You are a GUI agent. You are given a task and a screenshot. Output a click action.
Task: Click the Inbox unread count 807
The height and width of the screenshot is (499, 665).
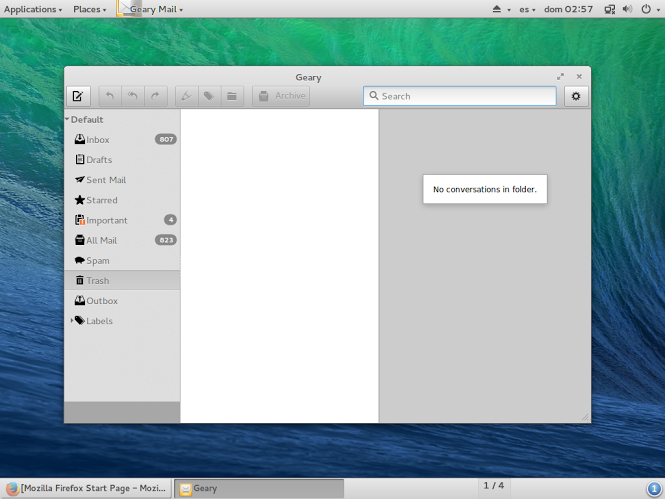pyautogui.click(x=166, y=139)
